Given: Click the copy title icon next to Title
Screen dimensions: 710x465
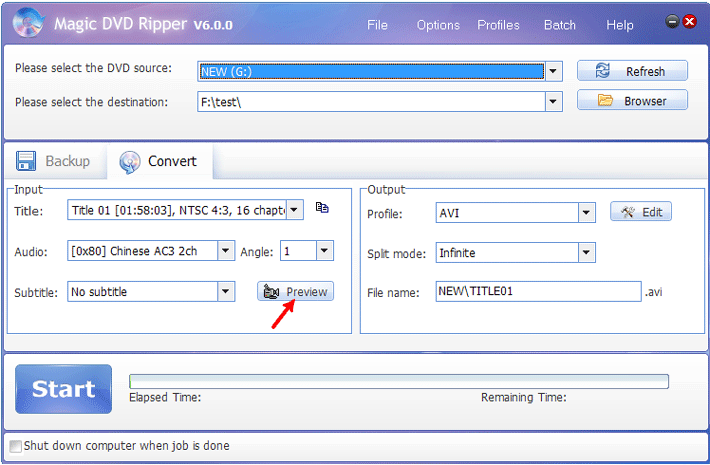Looking at the screenshot, I should [x=322, y=208].
